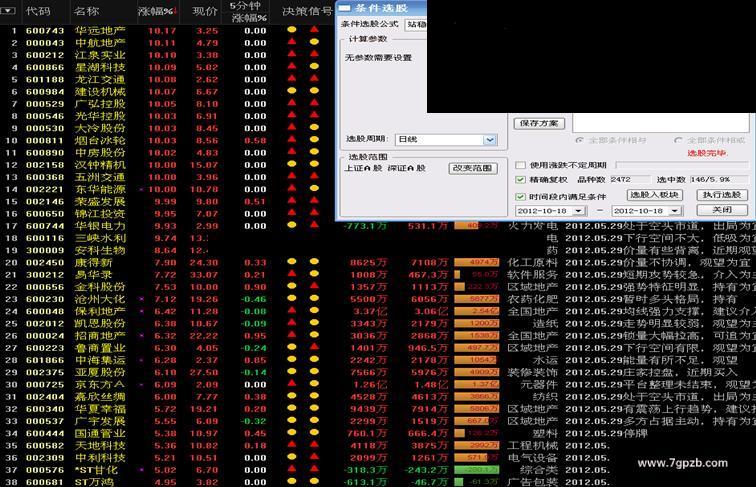This screenshot has height=487, width=756.
Task: Sort by 涨幅% column header
Action: pos(157,11)
